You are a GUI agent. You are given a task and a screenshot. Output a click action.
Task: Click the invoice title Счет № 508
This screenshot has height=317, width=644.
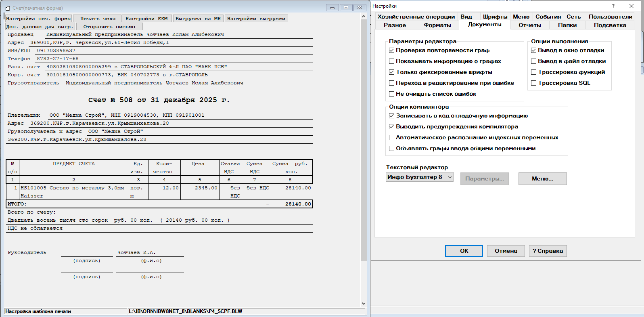159,100
